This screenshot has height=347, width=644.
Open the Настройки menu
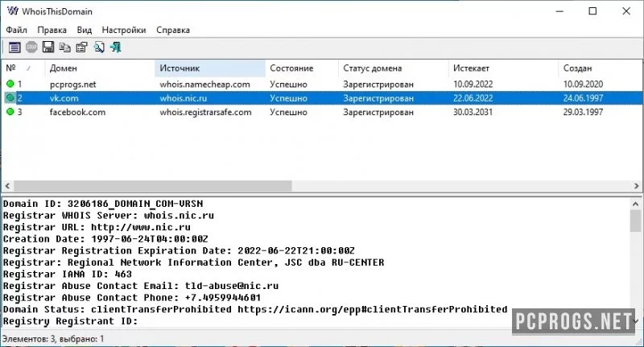coord(124,30)
